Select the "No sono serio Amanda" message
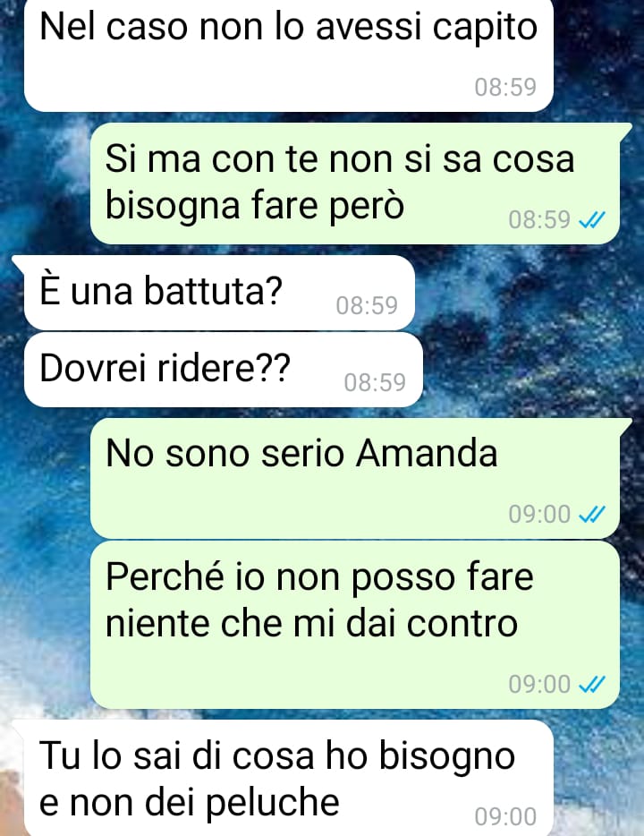644x836 pixels. tap(355, 478)
